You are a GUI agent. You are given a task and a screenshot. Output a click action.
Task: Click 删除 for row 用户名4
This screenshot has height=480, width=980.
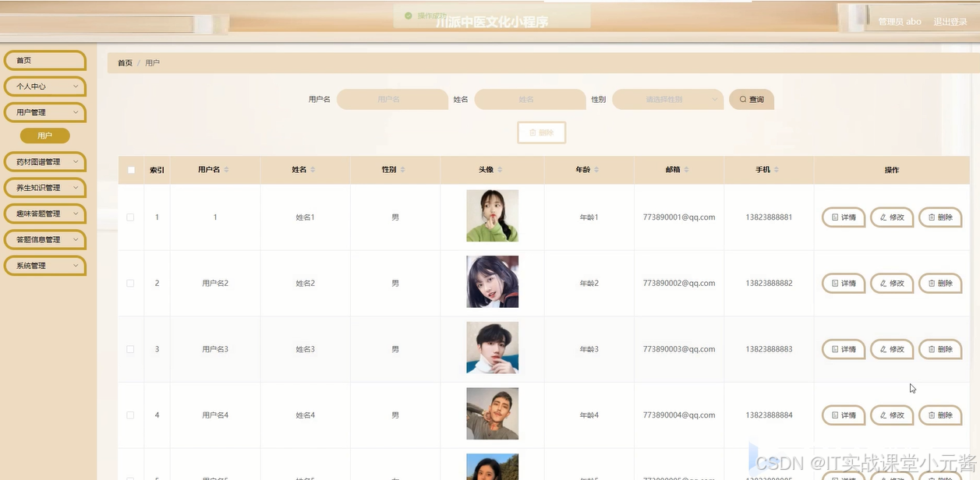tap(940, 415)
